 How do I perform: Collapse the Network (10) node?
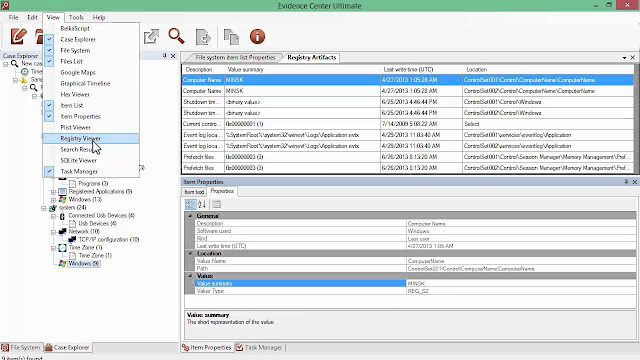click(x=53, y=232)
